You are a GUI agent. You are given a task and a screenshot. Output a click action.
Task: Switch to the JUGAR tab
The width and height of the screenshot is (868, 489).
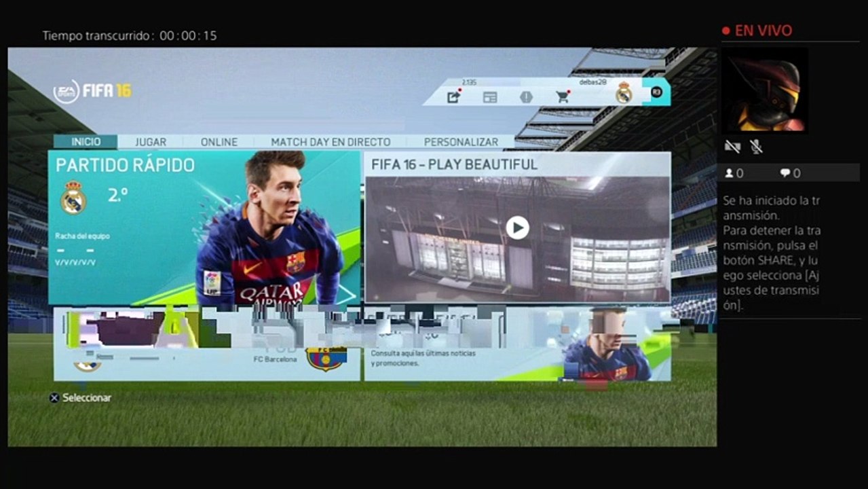point(151,142)
